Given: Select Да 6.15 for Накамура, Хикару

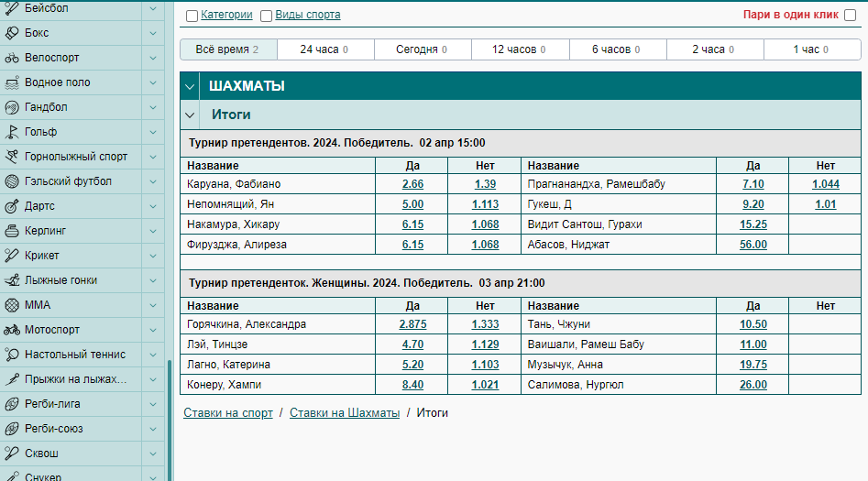Looking at the screenshot, I should [412, 224].
